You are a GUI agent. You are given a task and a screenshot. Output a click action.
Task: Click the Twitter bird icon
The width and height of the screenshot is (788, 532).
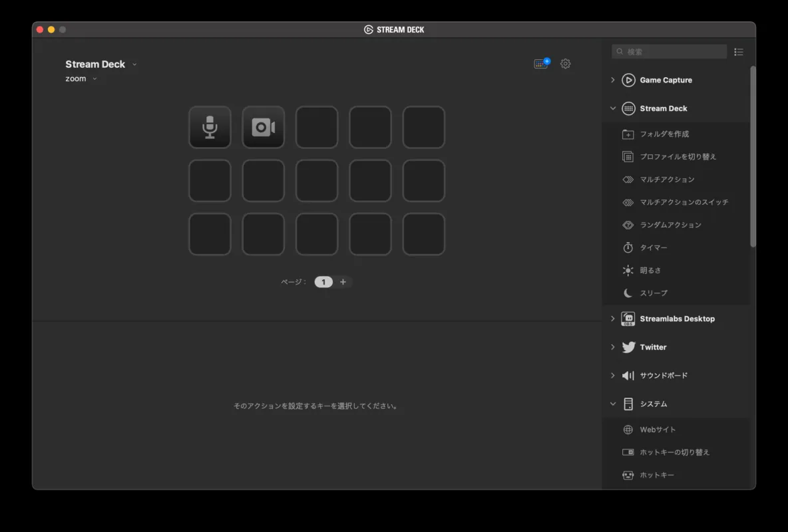click(x=628, y=347)
